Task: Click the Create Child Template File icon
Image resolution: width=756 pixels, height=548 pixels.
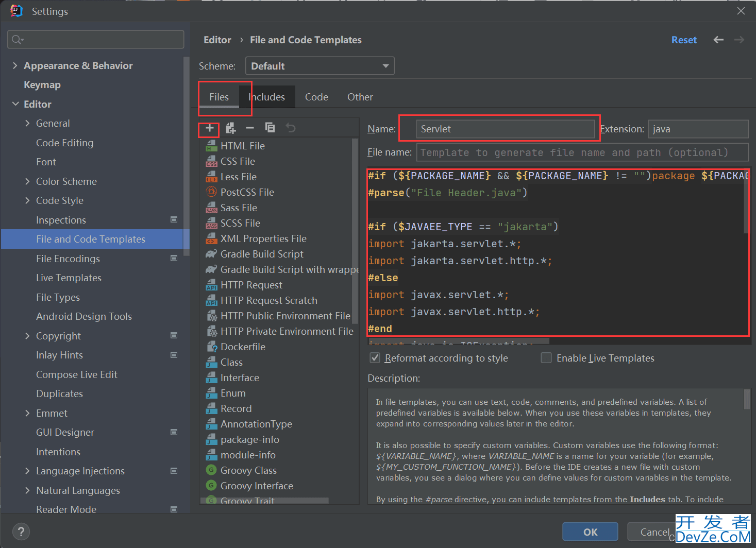Action: pos(230,128)
